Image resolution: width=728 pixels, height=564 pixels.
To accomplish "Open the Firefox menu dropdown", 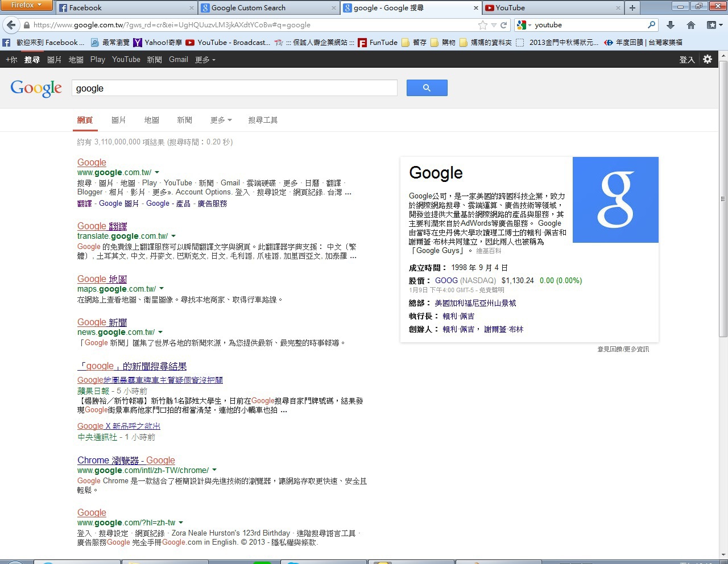I will tap(26, 5).
